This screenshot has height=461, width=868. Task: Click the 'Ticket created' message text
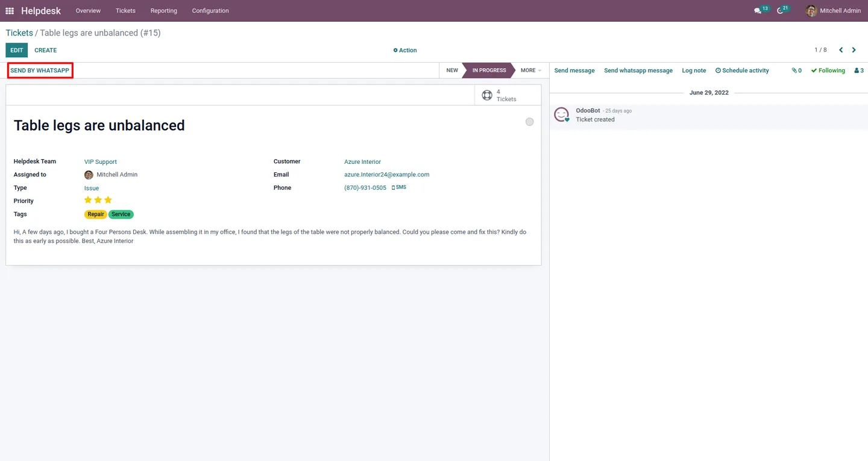click(x=595, y=119)
